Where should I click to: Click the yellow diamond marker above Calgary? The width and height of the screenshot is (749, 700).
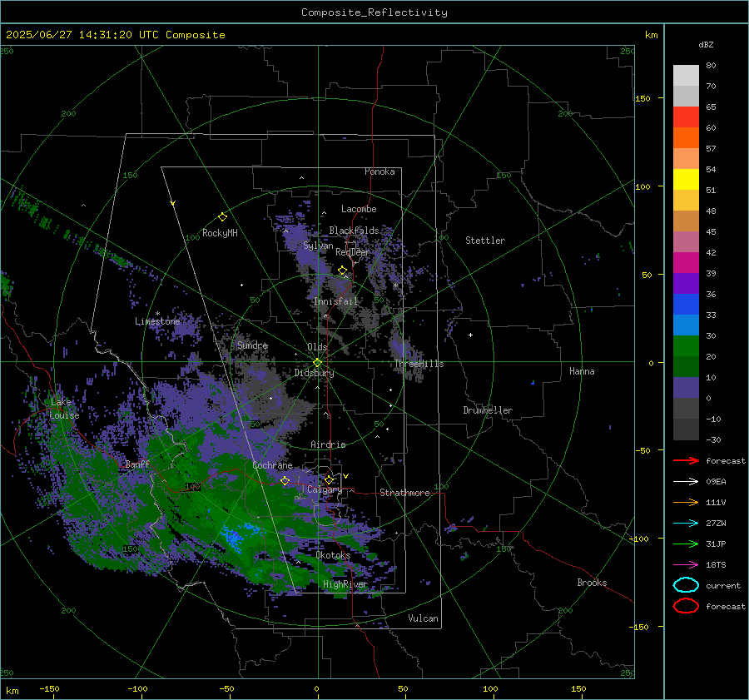[329, 479]
